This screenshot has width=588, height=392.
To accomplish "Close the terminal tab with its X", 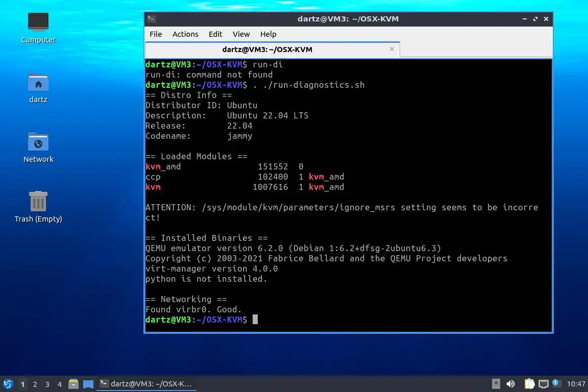I will coord(392,49).
